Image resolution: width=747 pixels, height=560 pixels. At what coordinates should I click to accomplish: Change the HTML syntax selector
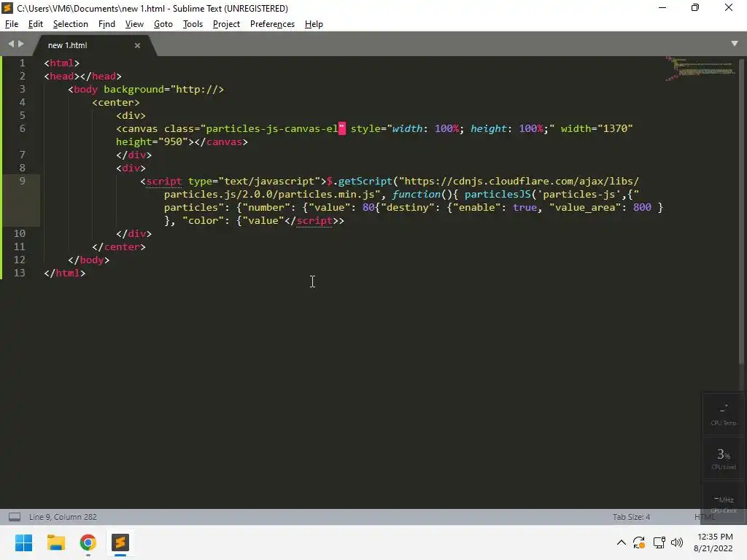pyautogui.click(x=704, y=517)
